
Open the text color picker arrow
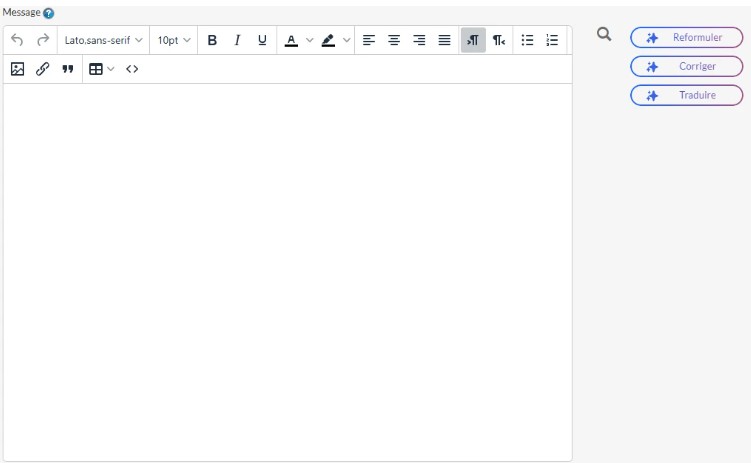coord(309,41)
